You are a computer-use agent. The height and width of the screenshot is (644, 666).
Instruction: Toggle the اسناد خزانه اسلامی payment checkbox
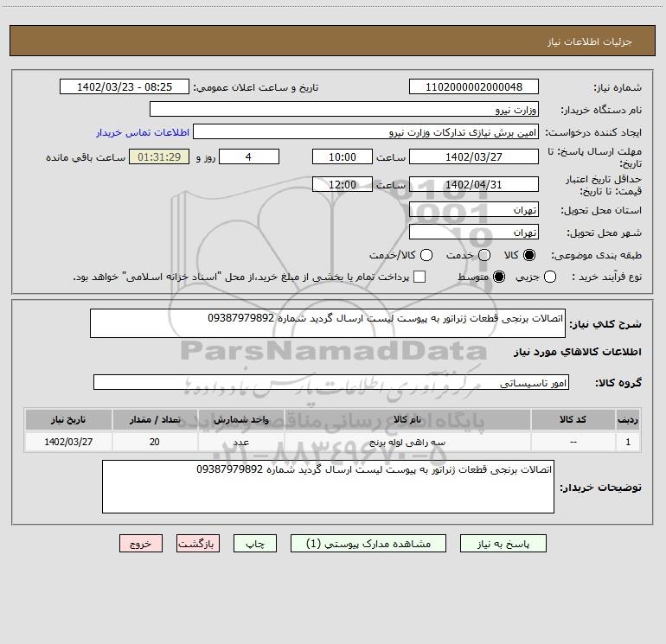(x=419, y=277)
